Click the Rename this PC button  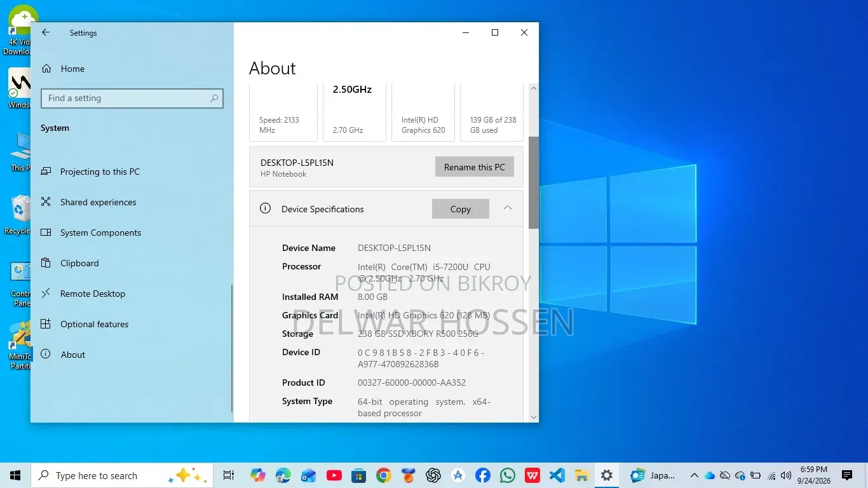(475, 167)
